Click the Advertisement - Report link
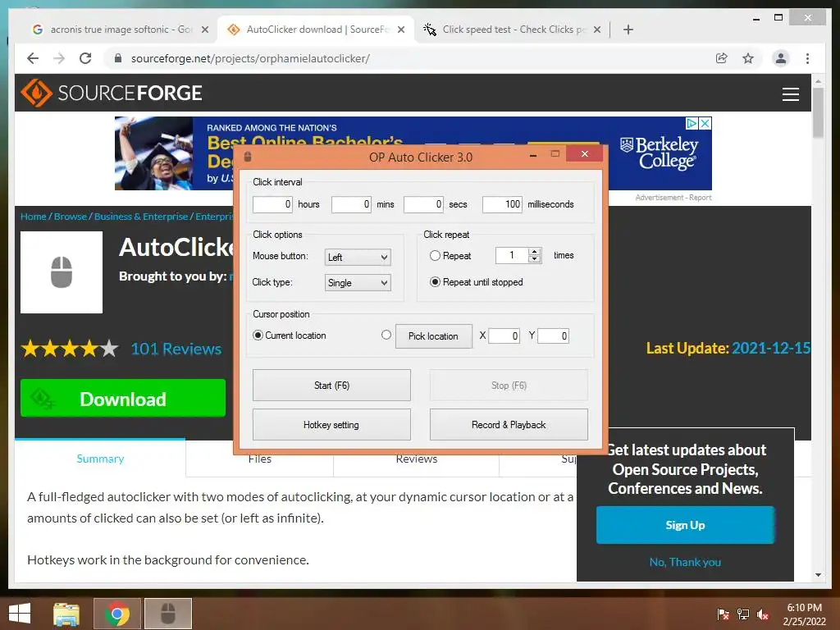 coord(673,198)
